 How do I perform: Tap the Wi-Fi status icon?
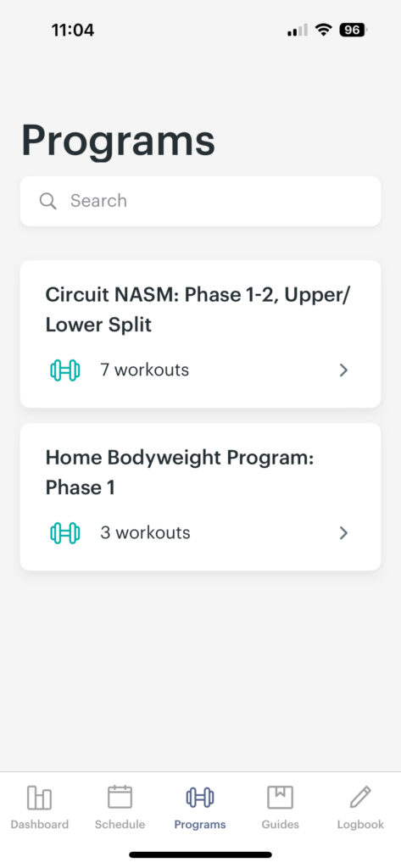pyautogui.click(x=322, y=30)
